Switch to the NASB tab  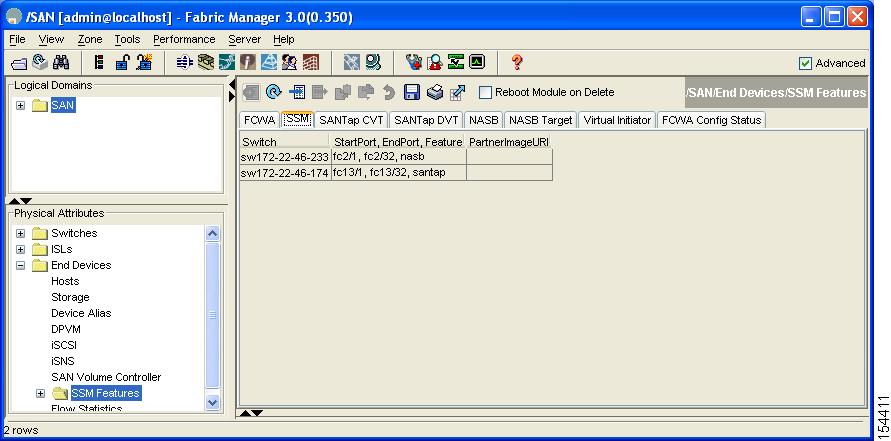point(484,120)
